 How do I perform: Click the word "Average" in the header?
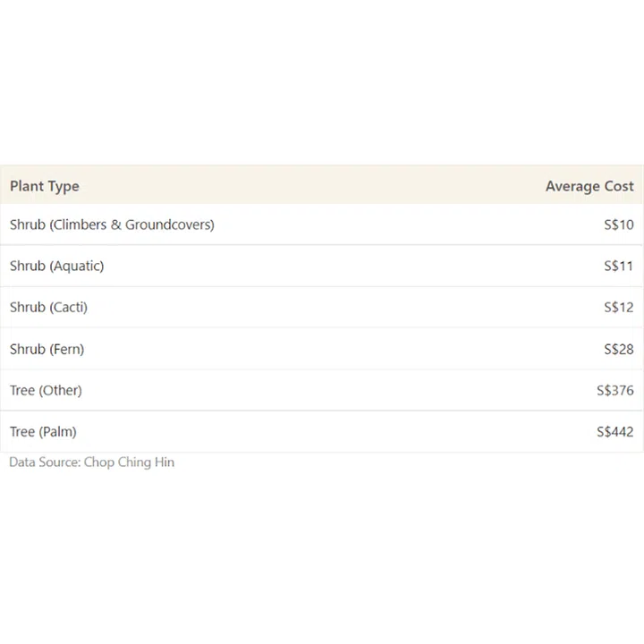point(572,186)
